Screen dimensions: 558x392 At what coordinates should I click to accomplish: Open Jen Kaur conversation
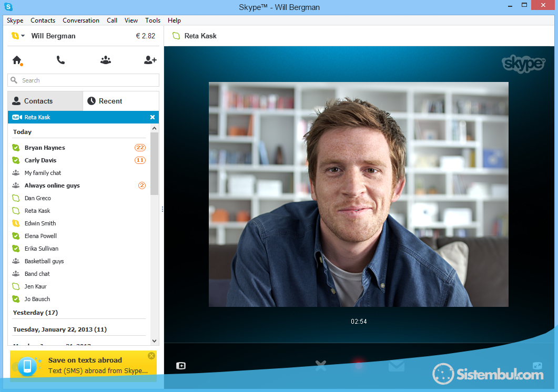[36, 286]
